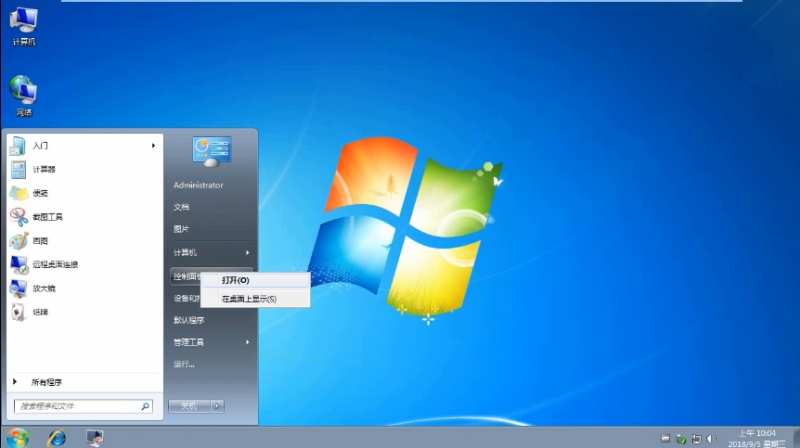The image size is (800, 448).
Task: Click the control panel user picture
Action: [212, 151]
